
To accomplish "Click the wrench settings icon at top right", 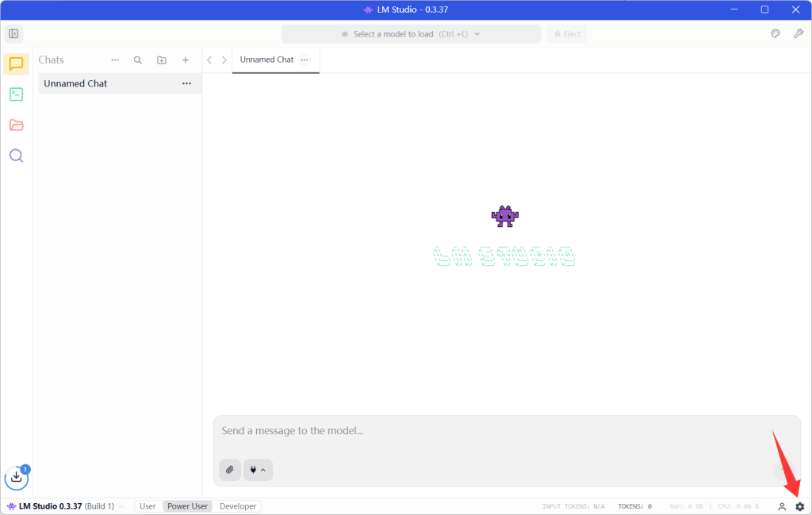I will click(799, 34).
